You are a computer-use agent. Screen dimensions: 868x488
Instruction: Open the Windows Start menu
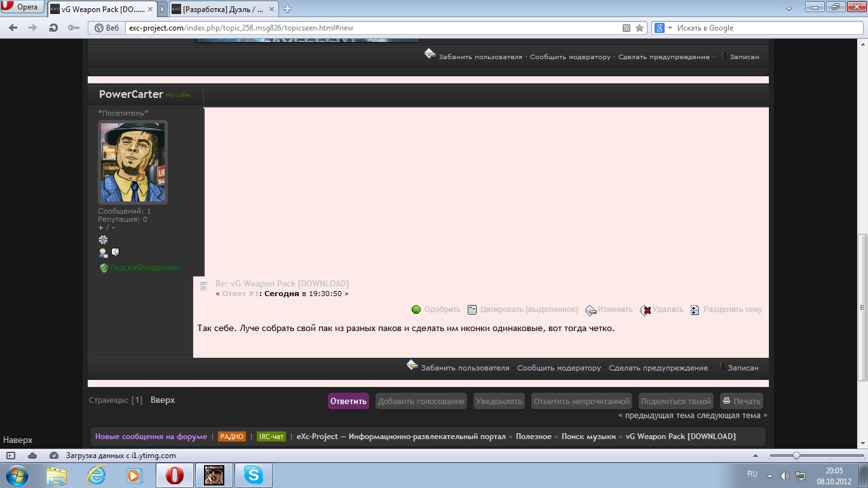[16, 475]
